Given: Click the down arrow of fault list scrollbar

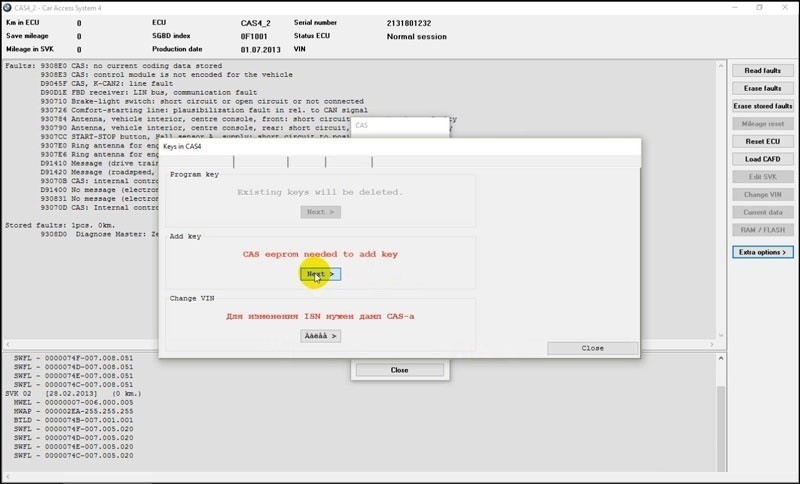Looking at the screenshot, I should click(721, 335).
